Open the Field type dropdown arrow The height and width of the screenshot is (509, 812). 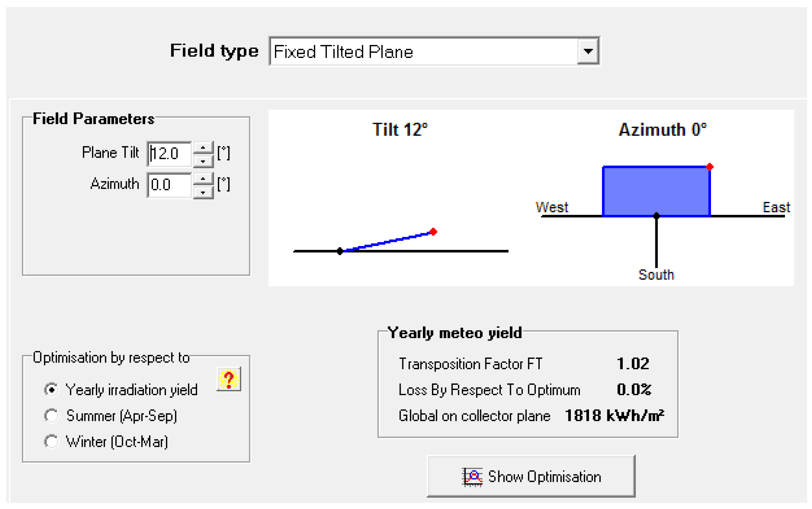[x=588, y=52]
